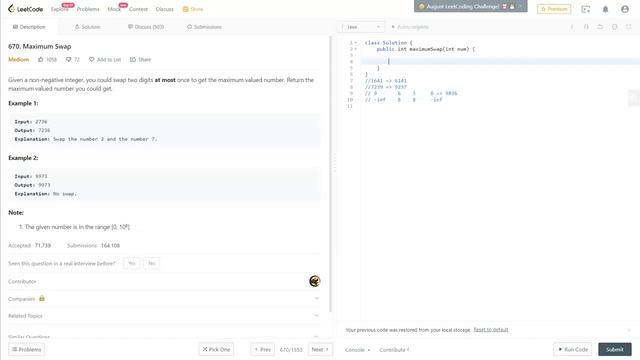Open the LeetCode home logo
640x360 pixels.
click(x=25, y=9)
